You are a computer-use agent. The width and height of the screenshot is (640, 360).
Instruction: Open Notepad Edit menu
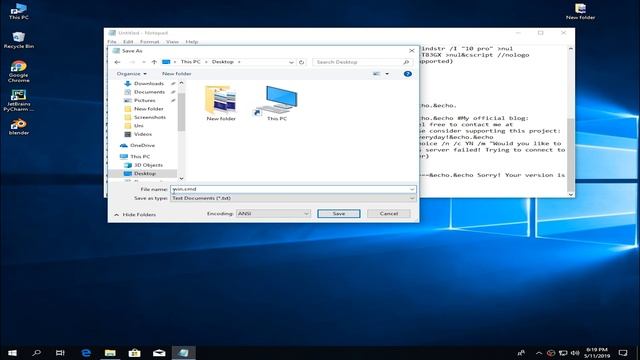pyautogui.click(x=128, y=42)
